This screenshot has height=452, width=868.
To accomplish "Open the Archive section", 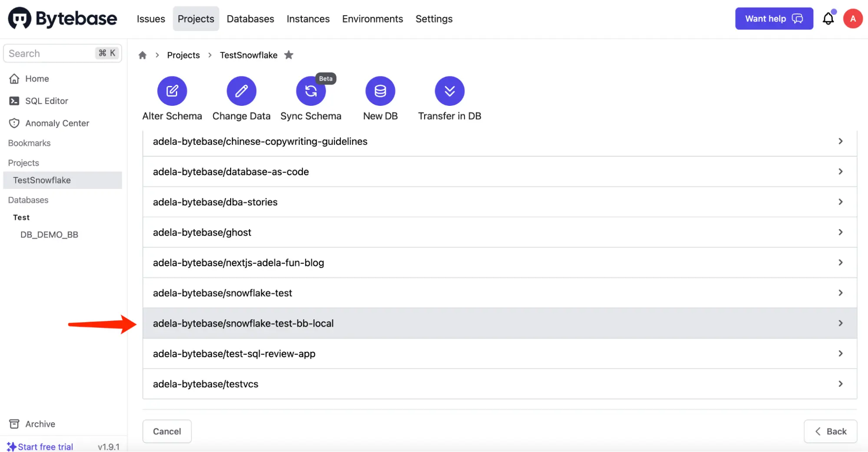I will coord(40,424).
